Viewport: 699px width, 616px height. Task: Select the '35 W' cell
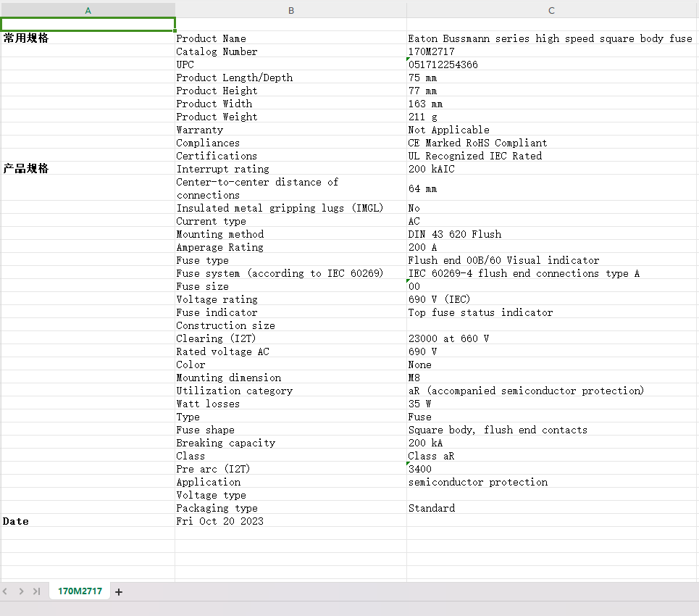552,404
